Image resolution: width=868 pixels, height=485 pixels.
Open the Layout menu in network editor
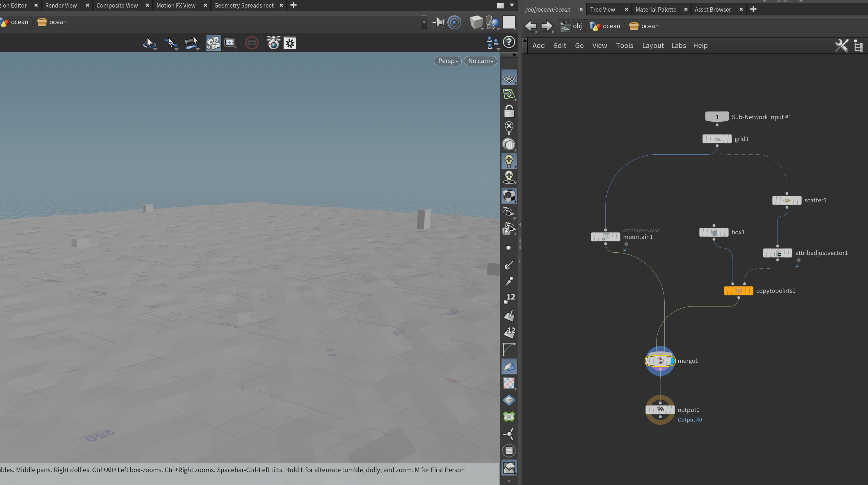click(x=653, y=45)
